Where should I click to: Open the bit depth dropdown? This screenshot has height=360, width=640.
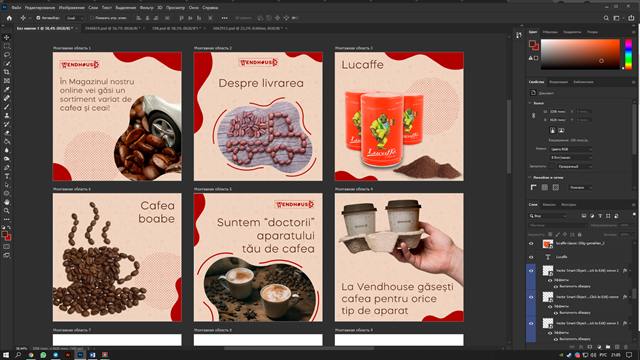click(571, 157)
